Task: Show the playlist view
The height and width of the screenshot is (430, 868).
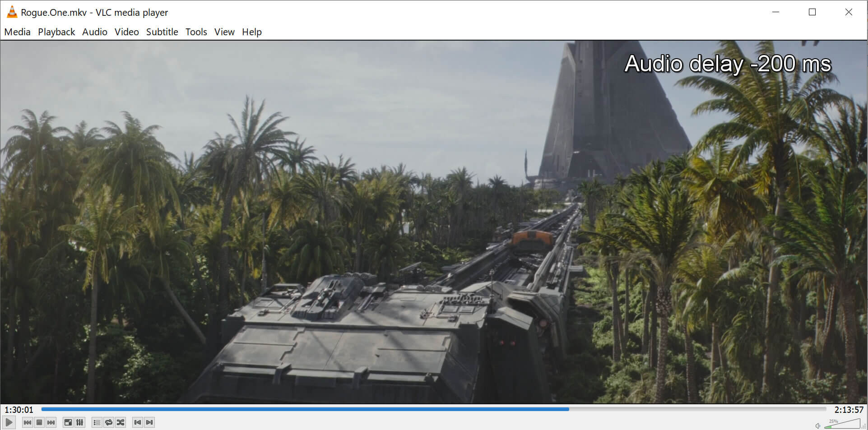Action: tap(97, 423)
